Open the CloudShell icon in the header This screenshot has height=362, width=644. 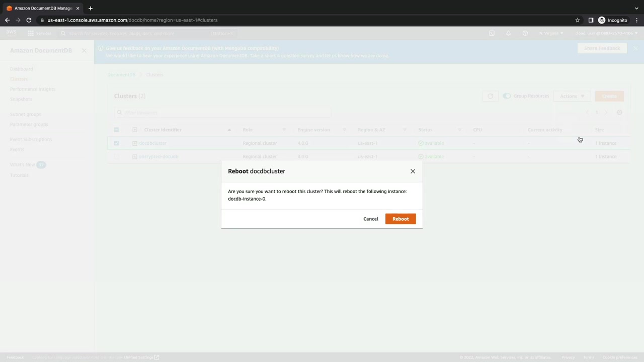pos(492,33)
